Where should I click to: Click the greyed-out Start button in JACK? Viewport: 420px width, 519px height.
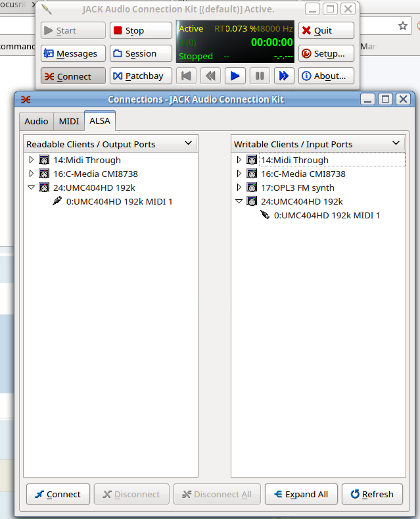pyautogui.click(x=73, y=30)
